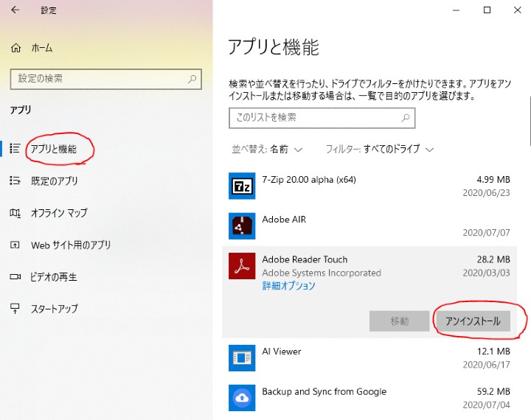Click the vertical scrollbar of app list
531x420 pixels.
pos(530,121)
